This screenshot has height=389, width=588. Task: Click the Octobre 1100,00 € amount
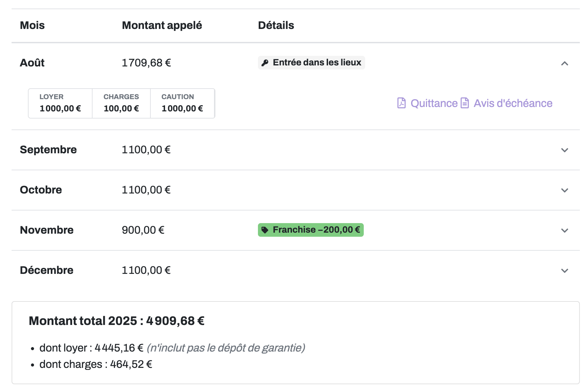[146, 190]
